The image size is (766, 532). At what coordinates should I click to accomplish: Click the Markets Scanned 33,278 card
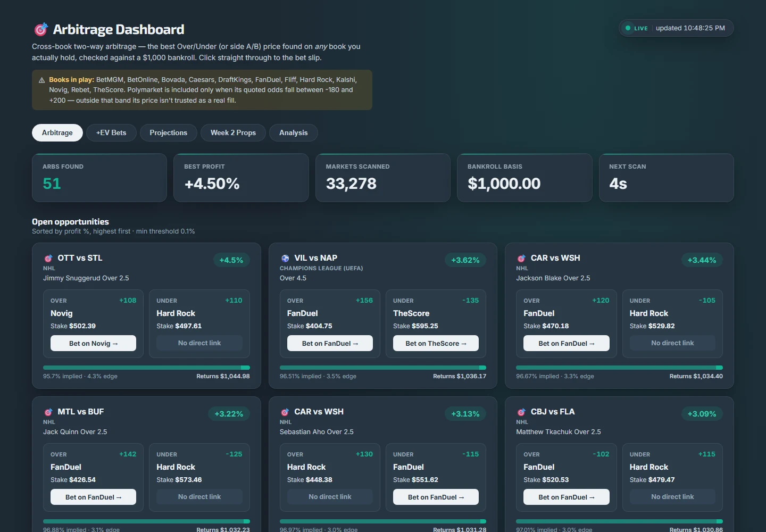(383, 178)
